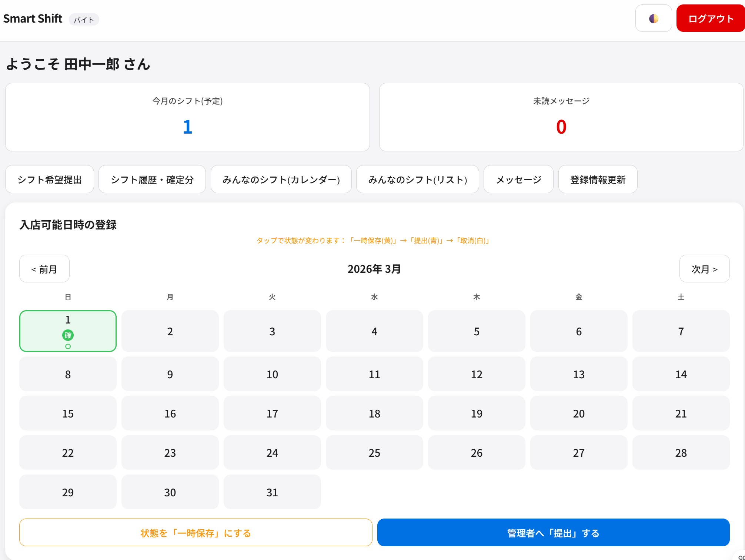Click the orange tap-instruction hint text
This screenshot has height=560, width=745.
click(373, 241)
